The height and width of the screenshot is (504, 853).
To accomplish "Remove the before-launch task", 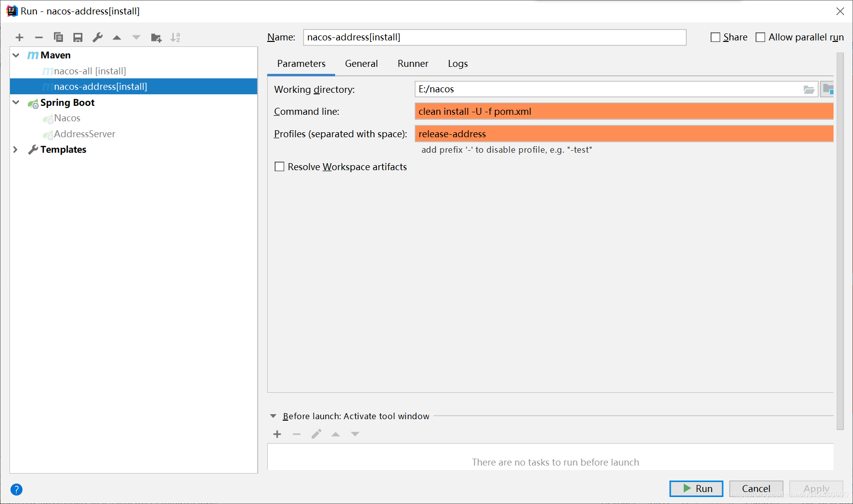I will 297,434.
